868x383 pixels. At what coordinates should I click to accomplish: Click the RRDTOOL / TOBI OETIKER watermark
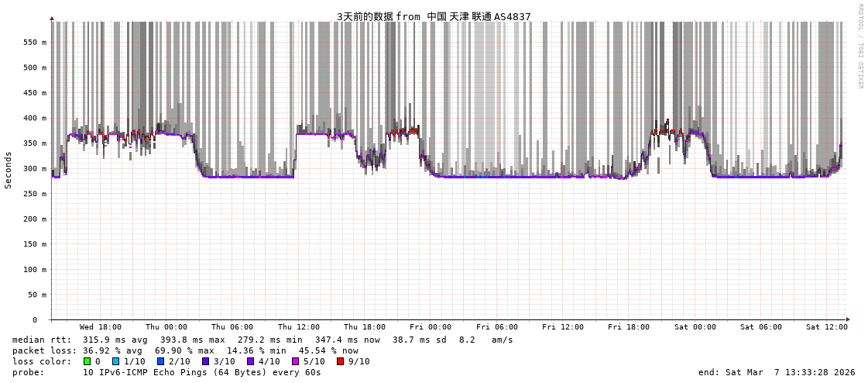click(859, 47)
